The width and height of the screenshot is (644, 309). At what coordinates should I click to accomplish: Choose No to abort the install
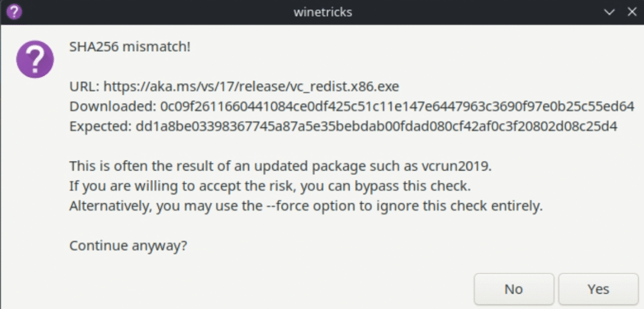[513, 289]
